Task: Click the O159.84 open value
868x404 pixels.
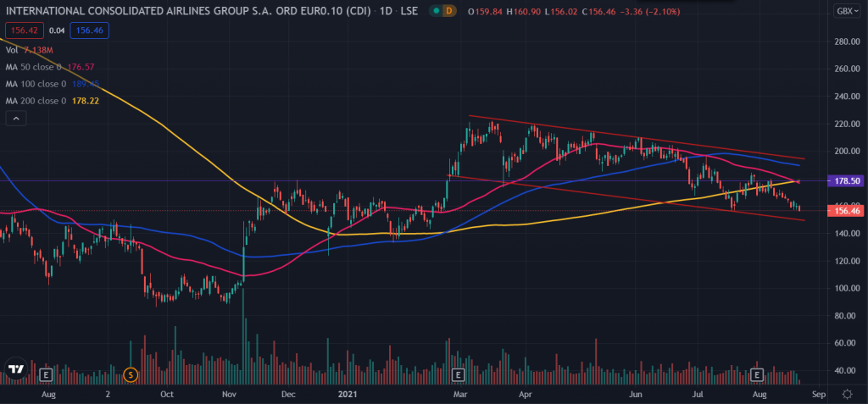Action: point(485,11)
